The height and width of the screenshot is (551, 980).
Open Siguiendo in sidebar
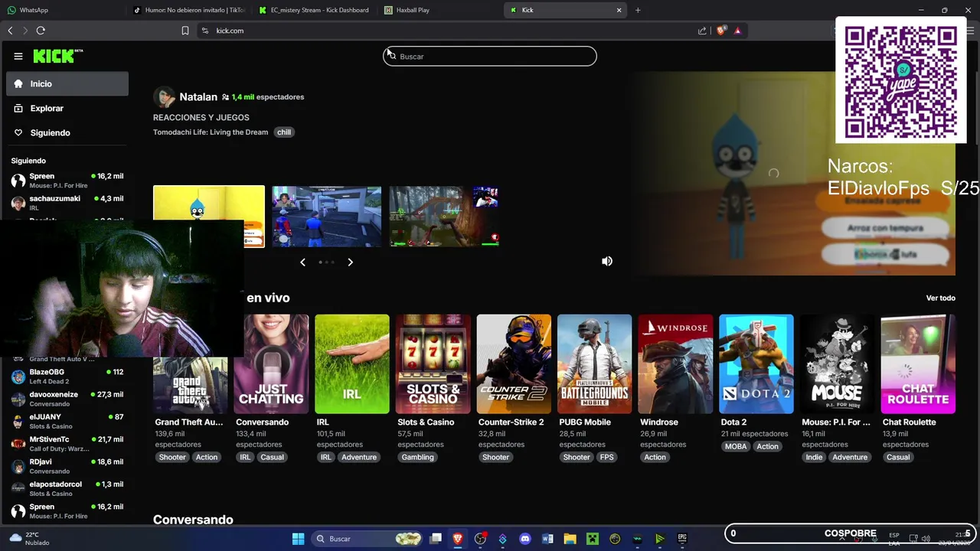67,132
